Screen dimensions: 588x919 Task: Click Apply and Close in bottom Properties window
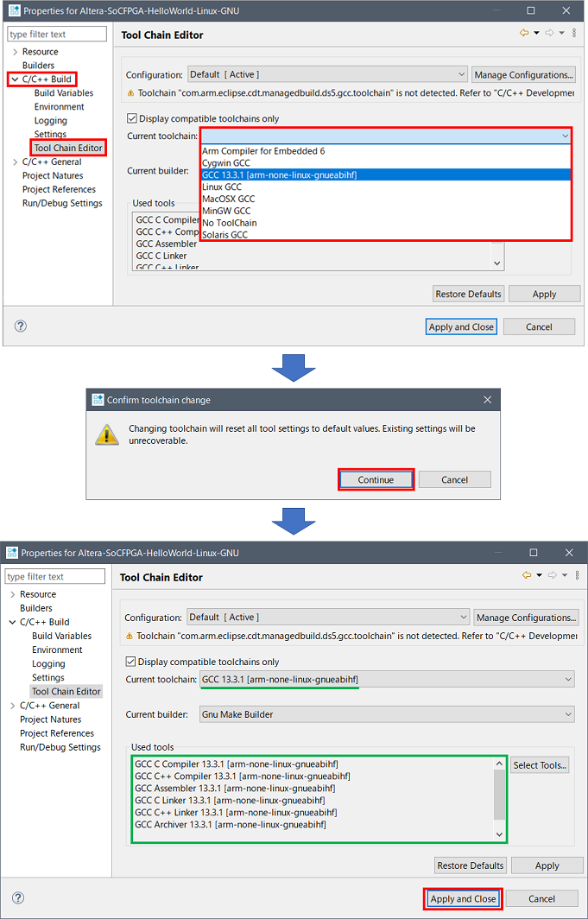[464, 898]
